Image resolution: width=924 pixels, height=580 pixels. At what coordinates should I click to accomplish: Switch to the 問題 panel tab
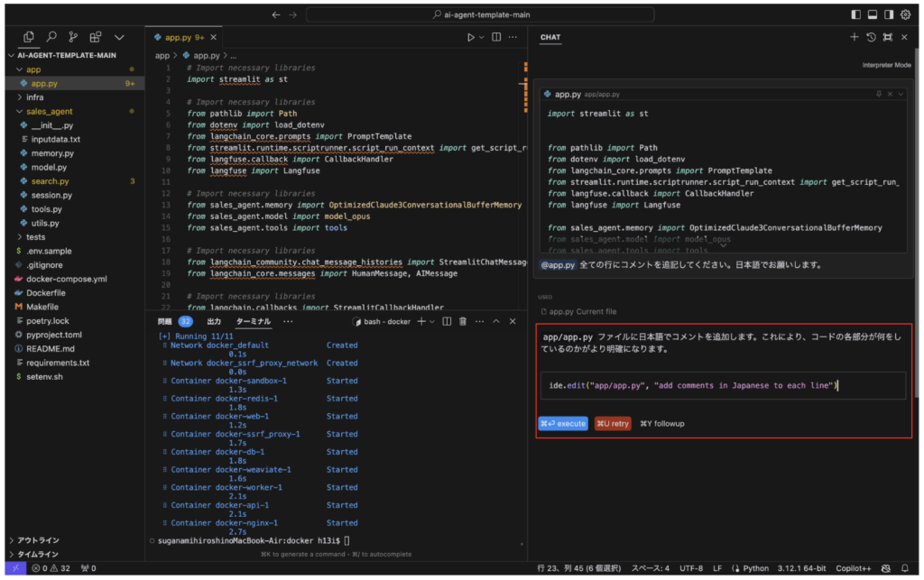164,321
